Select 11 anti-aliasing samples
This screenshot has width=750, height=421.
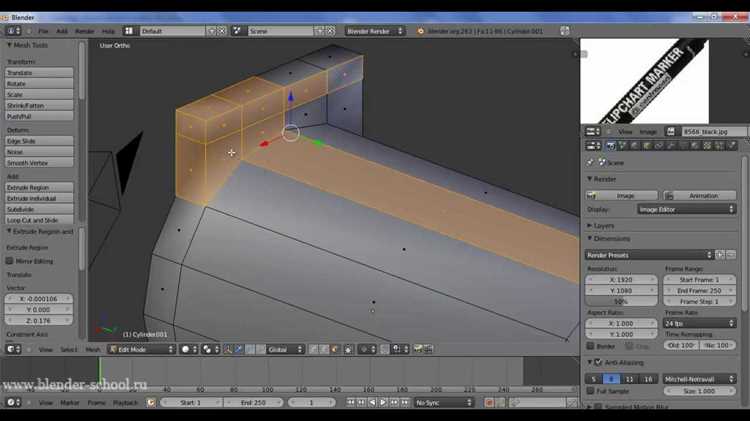click(x=630, y=379)
